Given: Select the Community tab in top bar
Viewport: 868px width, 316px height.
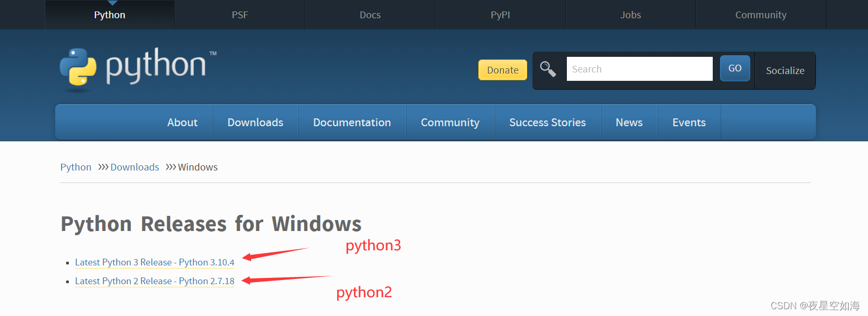Looking at the screenshot, I should [761, 15].
